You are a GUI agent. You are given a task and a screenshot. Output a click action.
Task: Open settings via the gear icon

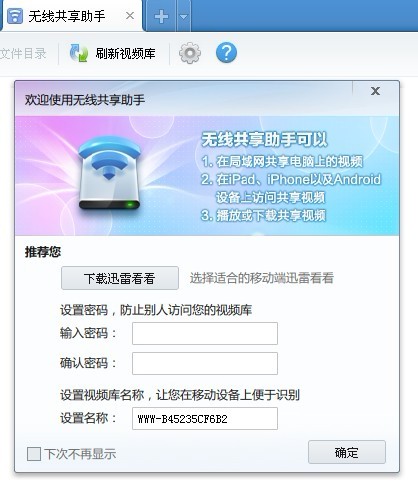click(x=190, y=53)
